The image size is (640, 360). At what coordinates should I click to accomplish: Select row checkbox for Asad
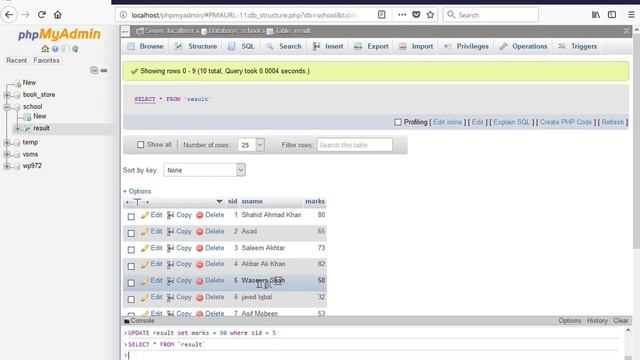pyautogui.click(x=131, y=233)
